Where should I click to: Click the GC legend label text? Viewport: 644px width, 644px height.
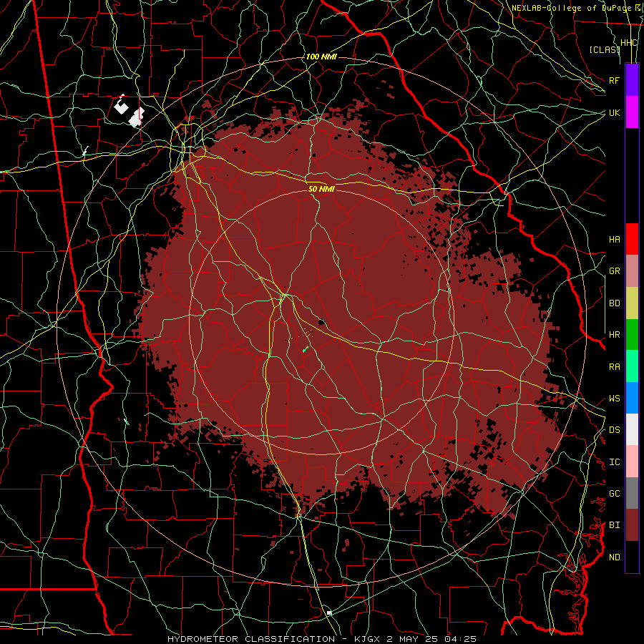click(x=615, y=494)
